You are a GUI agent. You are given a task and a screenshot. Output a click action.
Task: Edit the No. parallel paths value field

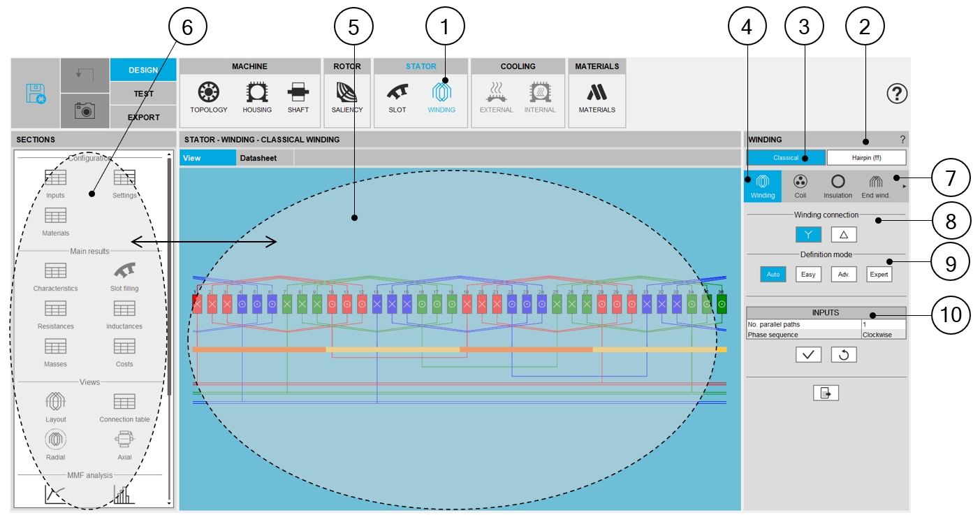click(883, 324)
